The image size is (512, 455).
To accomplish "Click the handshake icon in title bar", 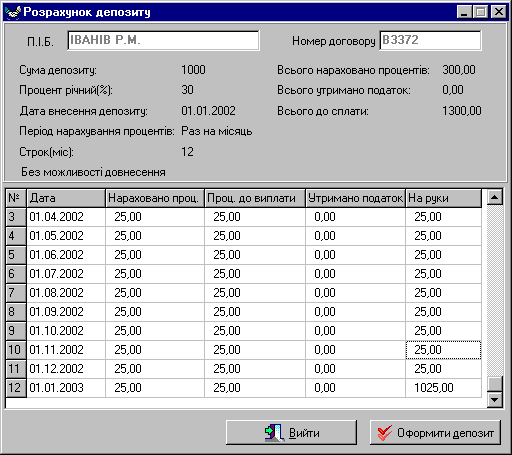I will click(x=13, y=12).
